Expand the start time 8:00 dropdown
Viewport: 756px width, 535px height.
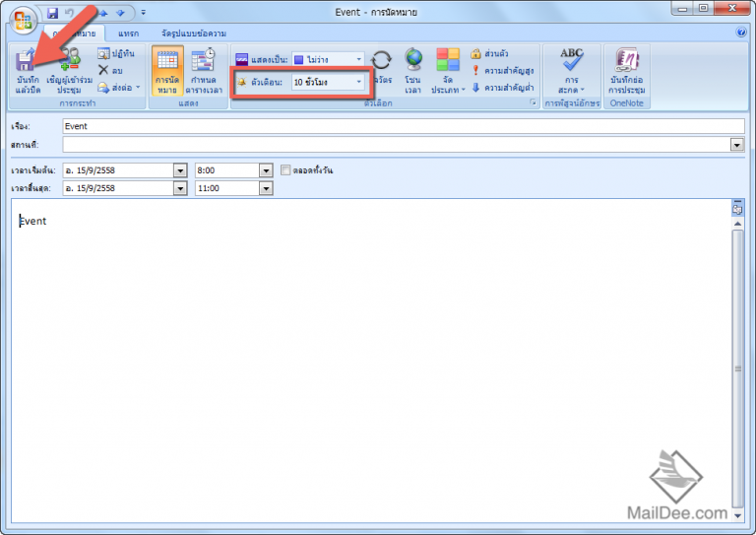pos(265,169)
